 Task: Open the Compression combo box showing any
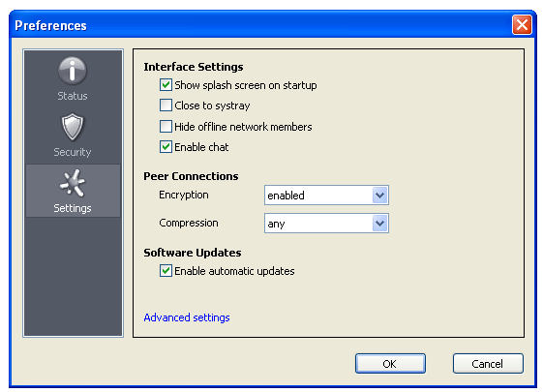coord(326,224)
